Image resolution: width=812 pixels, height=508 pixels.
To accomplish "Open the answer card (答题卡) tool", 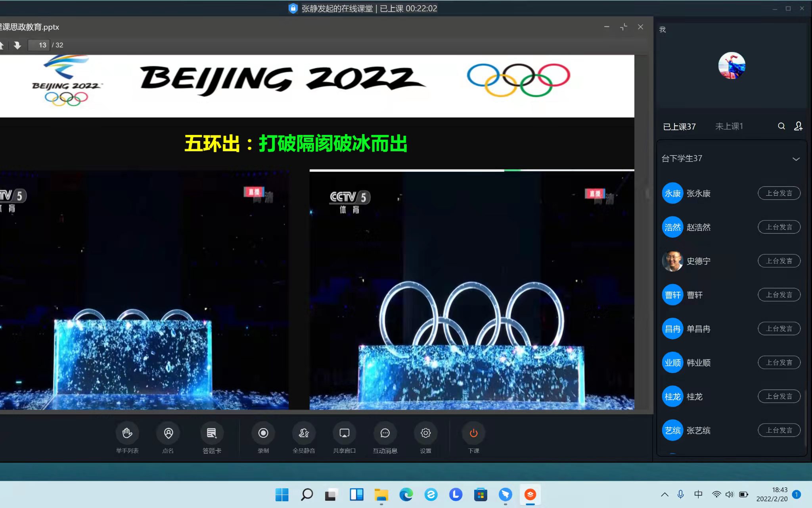I will tap(212, 433).
